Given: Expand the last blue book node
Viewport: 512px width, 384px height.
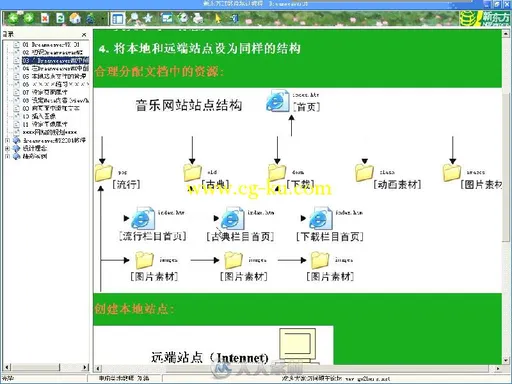Looking at the screenshot, I should point(7,156).
